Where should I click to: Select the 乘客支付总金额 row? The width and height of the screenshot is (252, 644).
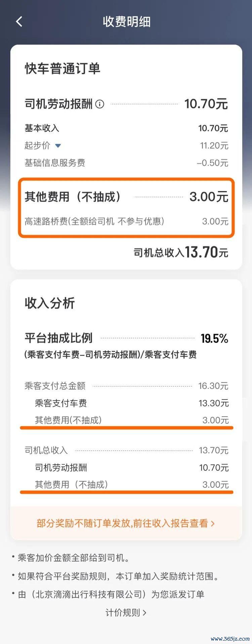coord(126,386)
